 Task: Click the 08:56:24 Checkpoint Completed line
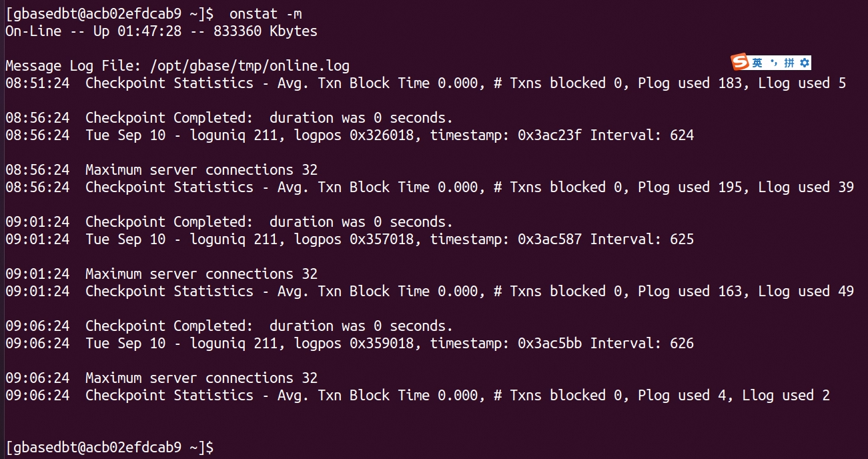[230, 118]
